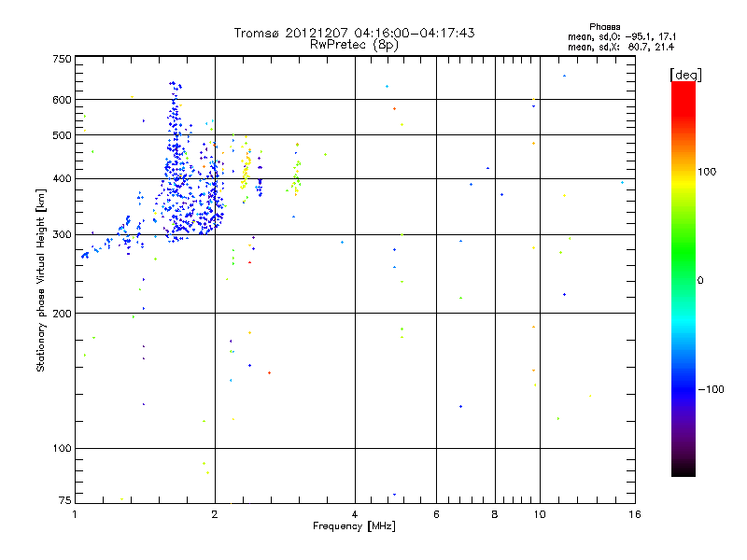Viewport: 747px width, 560px height.
Task: Click the x-axis label '2'
Action: 215,514
